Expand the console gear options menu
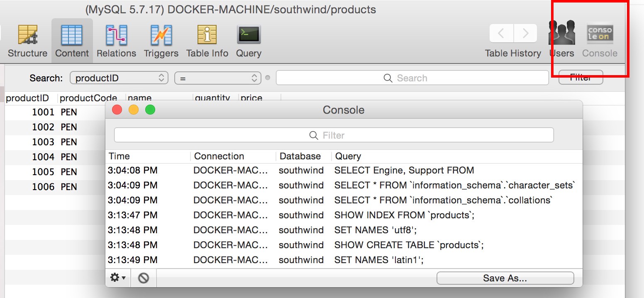Image resolution: width=644 pixels, height=298 pixels. (x=118, y=278)
